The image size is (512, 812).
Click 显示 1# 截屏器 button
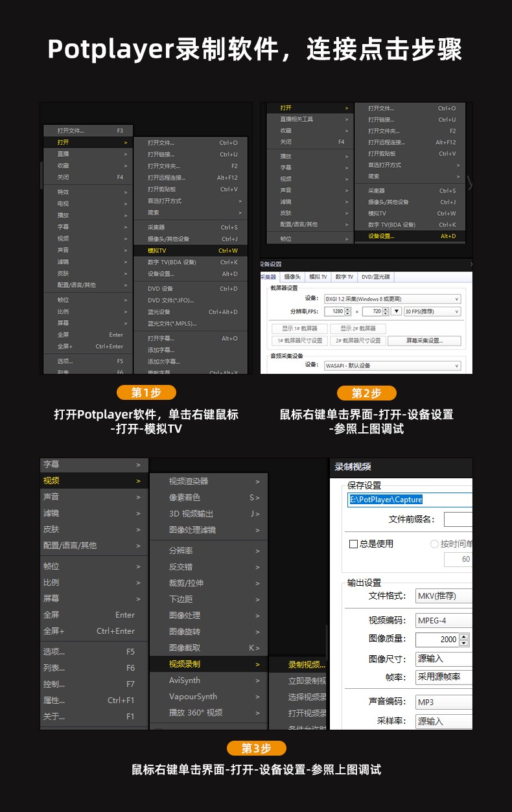click(299, 329)
